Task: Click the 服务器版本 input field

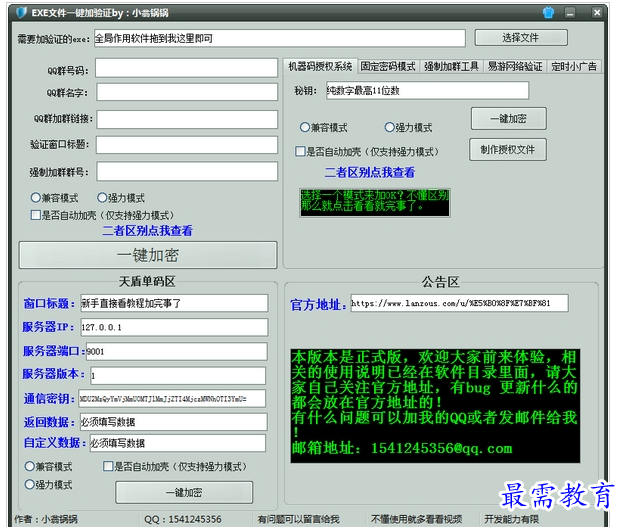Action: pyautogui.click(x=178, y=376)
